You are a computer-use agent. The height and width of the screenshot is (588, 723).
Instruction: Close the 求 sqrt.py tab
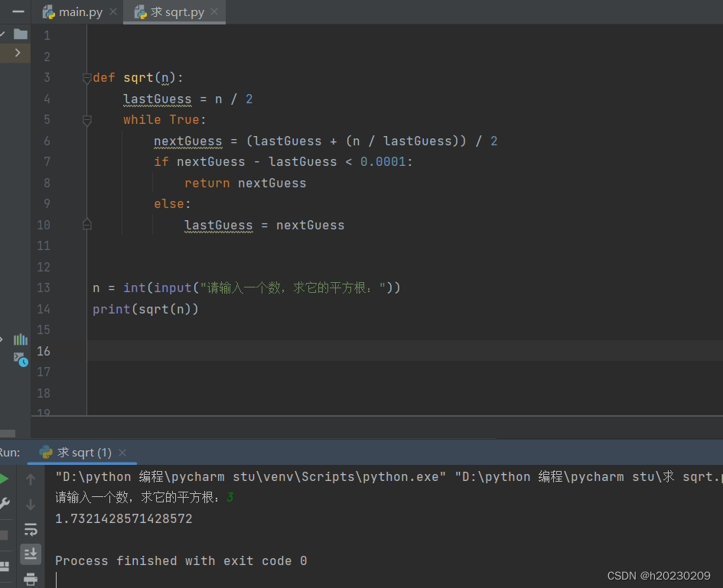coord(214,12)
